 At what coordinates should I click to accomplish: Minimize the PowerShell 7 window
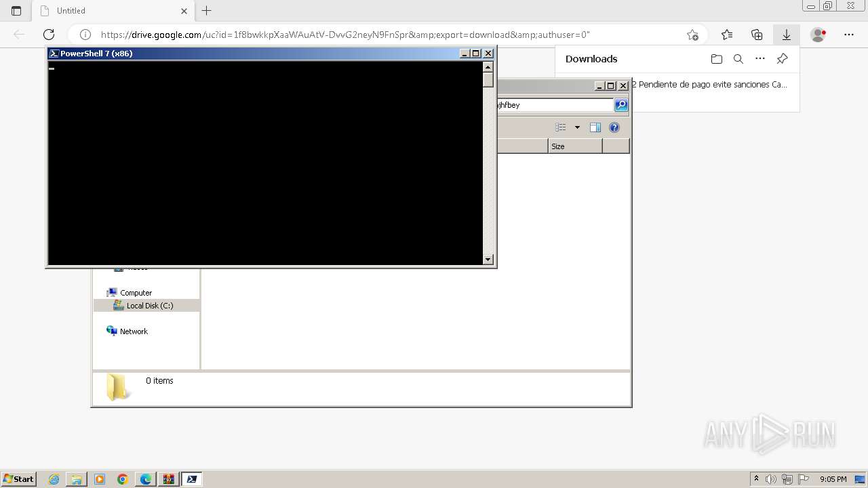pos(465,54)
